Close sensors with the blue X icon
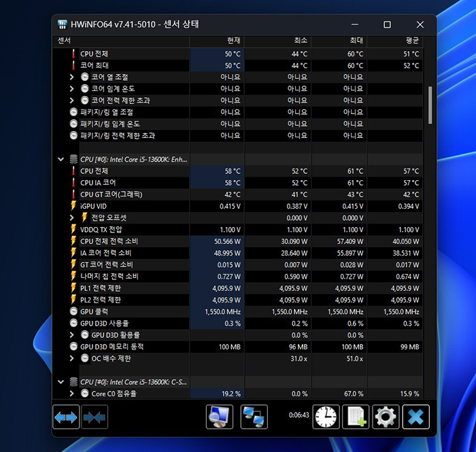 (415, 417)
